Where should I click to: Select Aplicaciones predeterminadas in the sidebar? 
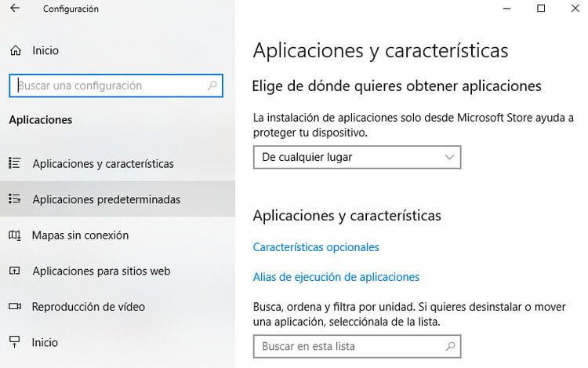tap(118, 199)
